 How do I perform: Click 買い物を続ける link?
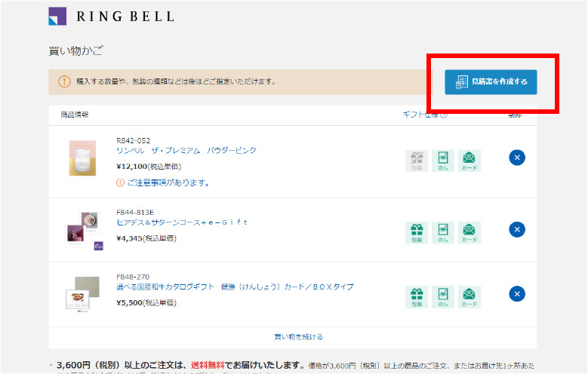pyautogui.click(x=298, y=337)
